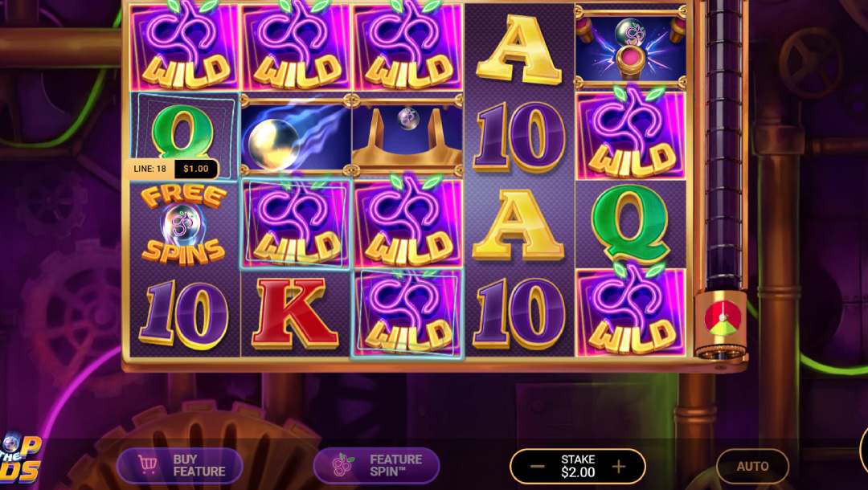The width and height of the screenshot is (868, 490).
Task: Open the Feature Spin option
Action: pos(376,466)
